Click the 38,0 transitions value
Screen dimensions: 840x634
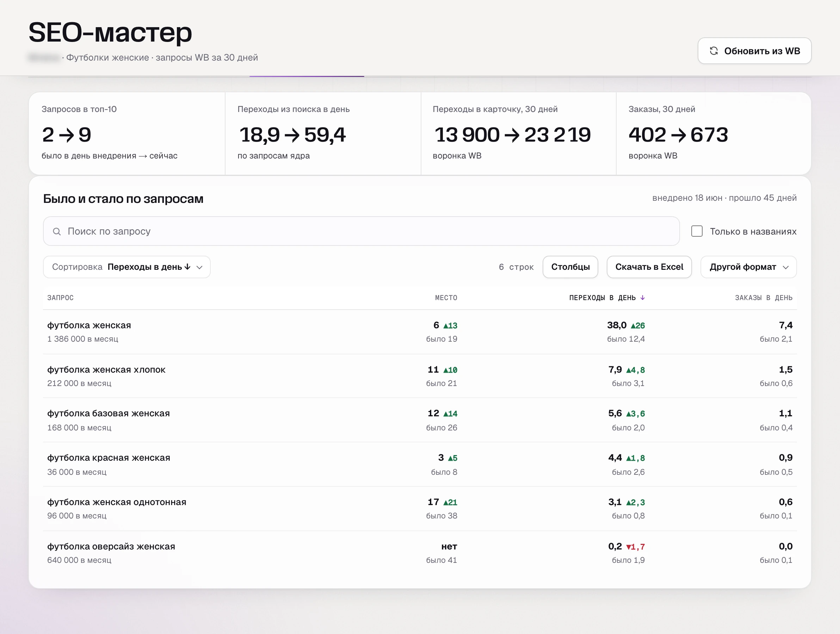pos(617,325)
